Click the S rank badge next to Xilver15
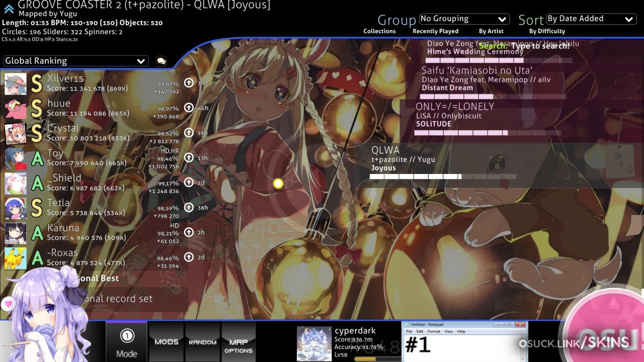Image resolution: width=644 pixels, height=362 pixels. (x=37, y=84)
